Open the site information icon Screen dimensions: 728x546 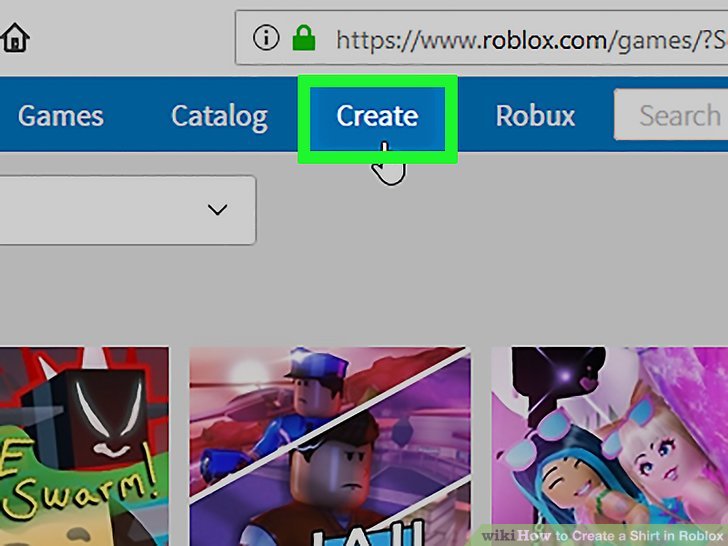coord(266,38)
